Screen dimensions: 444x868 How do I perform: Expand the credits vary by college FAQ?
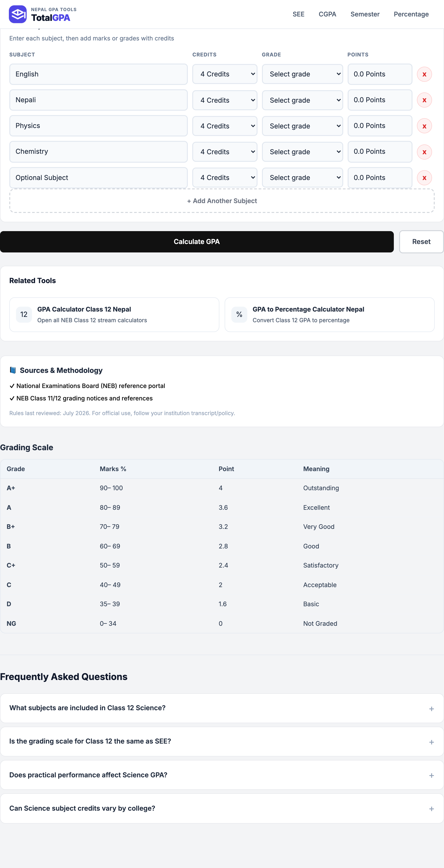222,808
